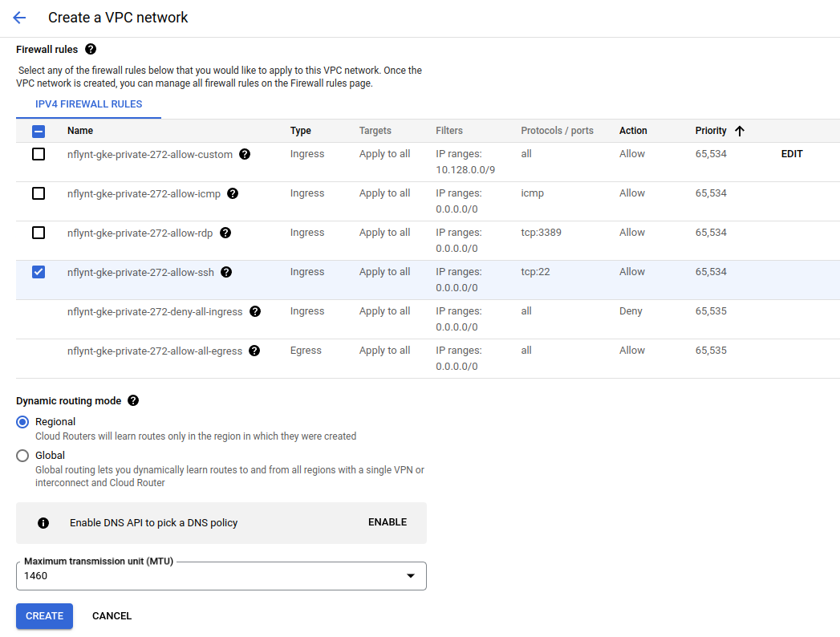Open Firewall rules help tooltip
This screenshot has width=840, height=637.
90,49
